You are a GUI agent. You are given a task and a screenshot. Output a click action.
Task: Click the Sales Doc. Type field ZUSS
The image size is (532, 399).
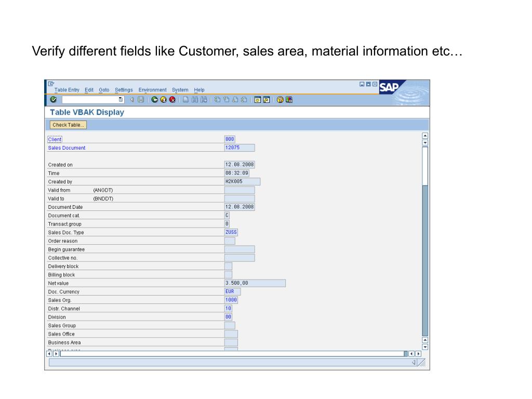click(x=231, y=232)
